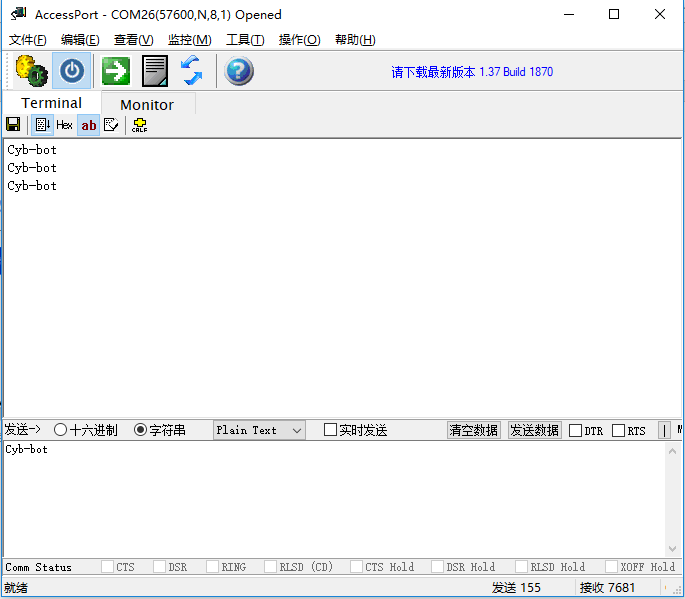Image resolution: width=685 pixels, height=599 pixels.
Task: Open the 编辑(E) menu
Action: 80,40
